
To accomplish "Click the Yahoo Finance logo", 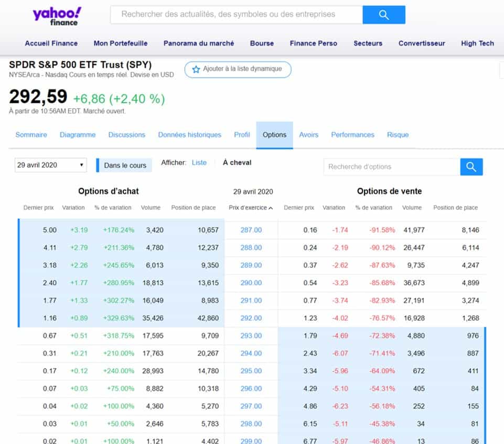I will (57, 16).
